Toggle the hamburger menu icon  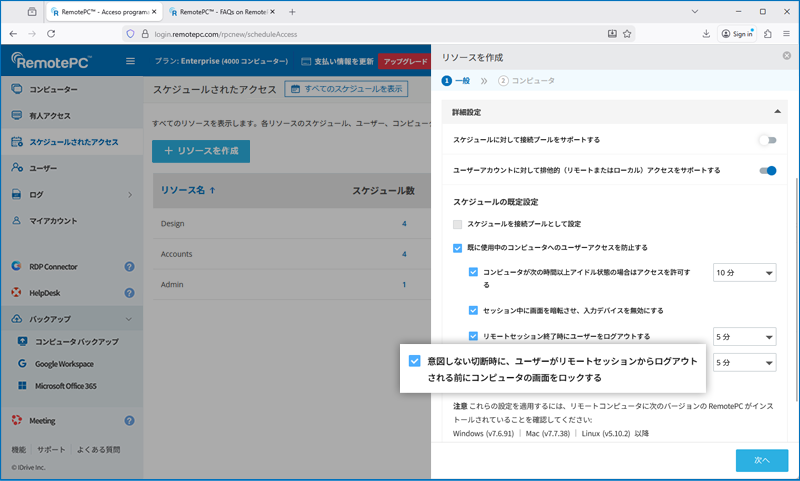point(131,61)
